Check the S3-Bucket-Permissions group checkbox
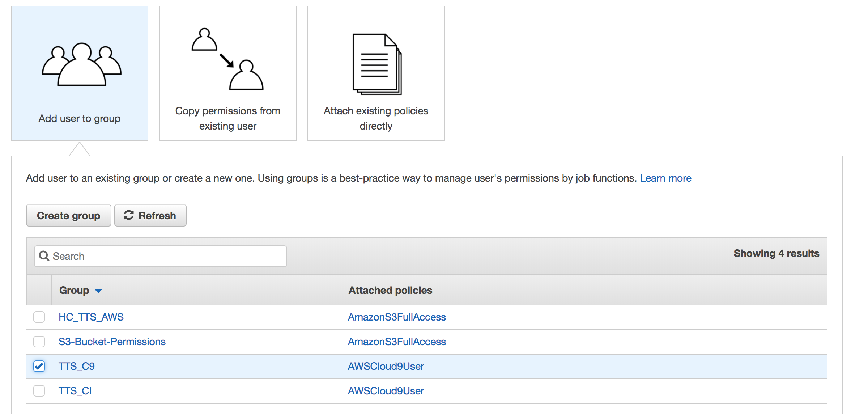Image resolution: width=868 pixels, height=419 pixels. [39, 342]
